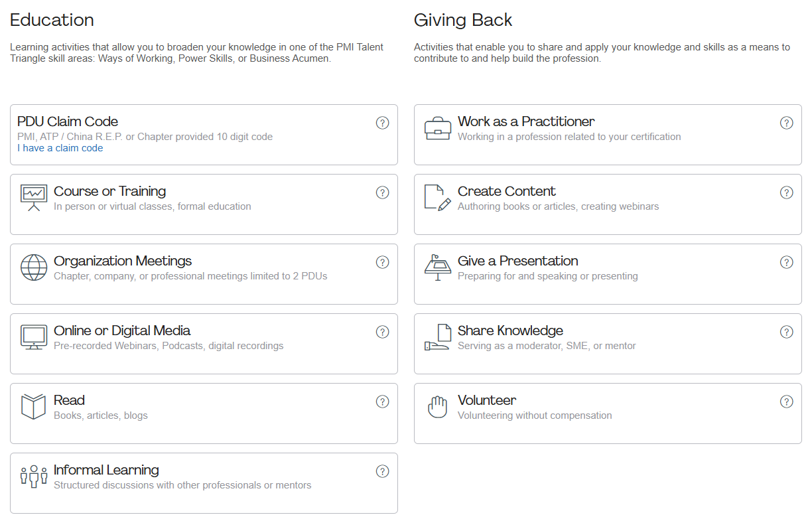The image size is (812, 521).
Task: Click the Read open book icon
Action: coord(34,407)
